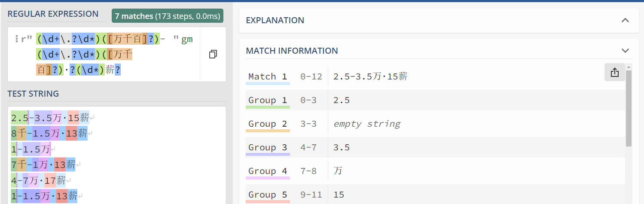Select the Group 1 row value 2.5
The image size is (644, 204).
[x=342, y=100]
